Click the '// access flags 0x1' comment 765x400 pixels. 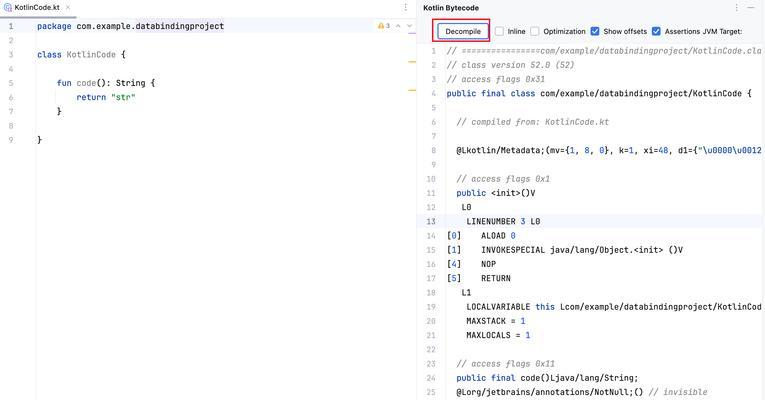tap(503, 179)
